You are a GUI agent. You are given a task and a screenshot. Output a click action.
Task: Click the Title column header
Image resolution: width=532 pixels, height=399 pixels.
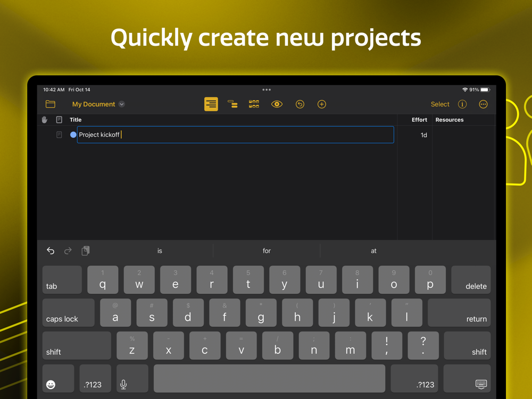(76, 120)
